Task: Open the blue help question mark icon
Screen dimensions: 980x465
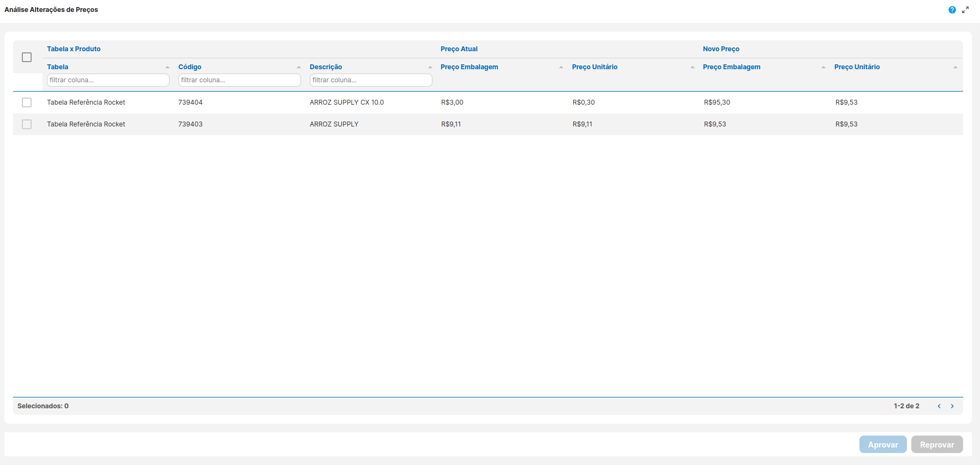Action: click(x=952, y=10)
